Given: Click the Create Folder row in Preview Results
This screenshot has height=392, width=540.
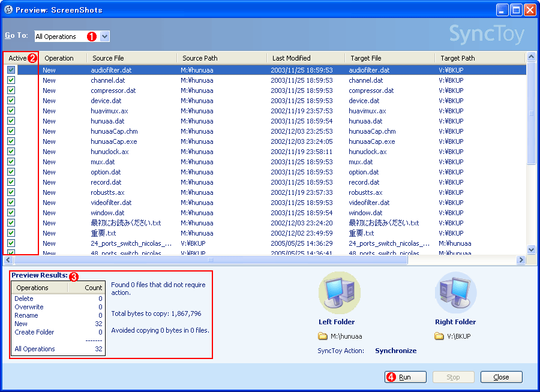Looking at the screenshot, I should tap(58, 332).
